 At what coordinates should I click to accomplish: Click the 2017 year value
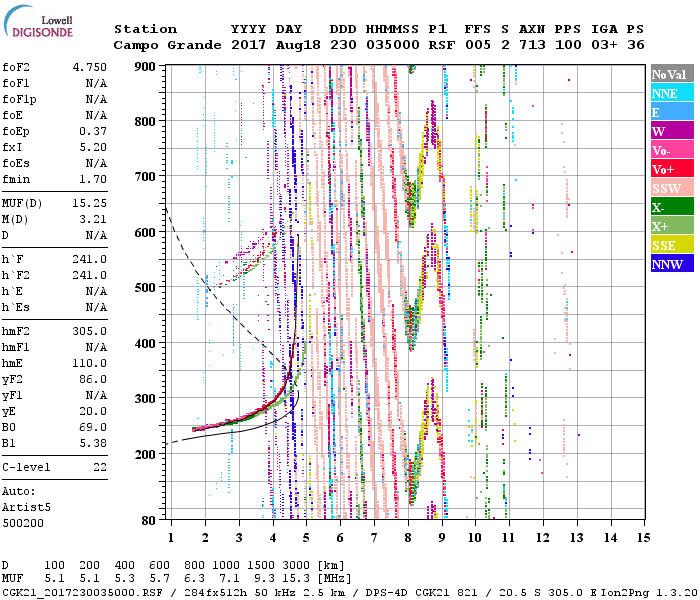[249, 45]
